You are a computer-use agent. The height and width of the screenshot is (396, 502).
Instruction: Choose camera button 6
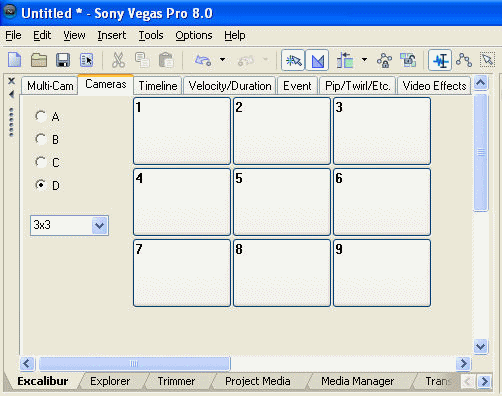[382, 202]
